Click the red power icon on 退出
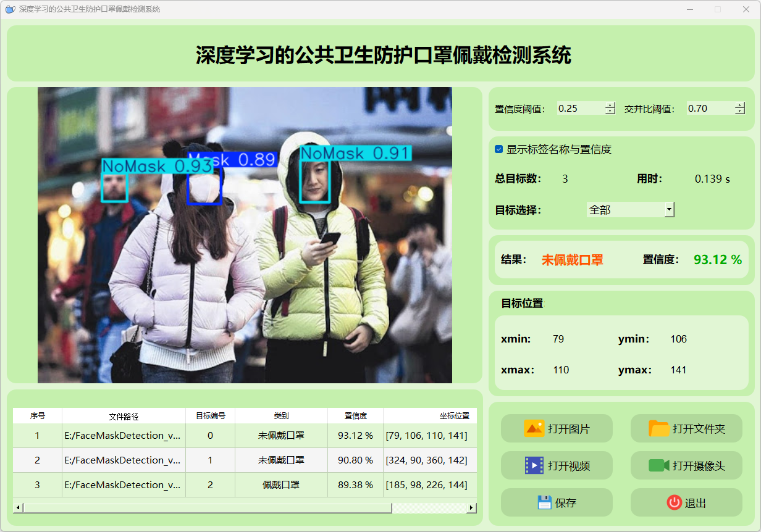Viewport: 761px width, 532px height. tap(674, 502)
